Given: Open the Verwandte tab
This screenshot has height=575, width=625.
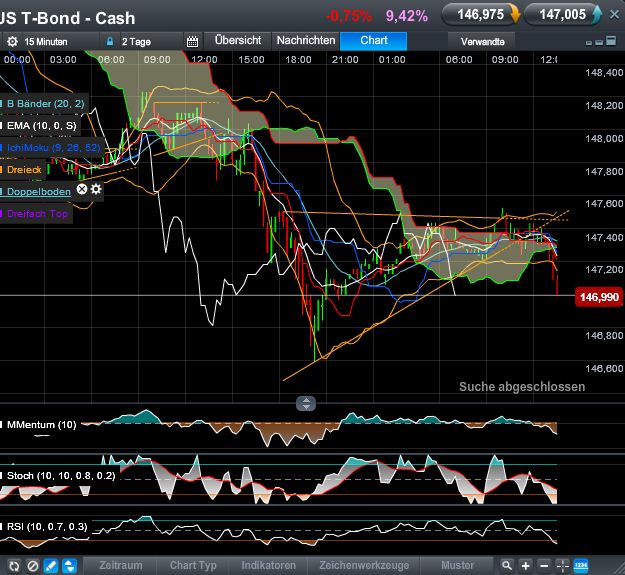Looking at the screenshot, I should click(x=483, y=41).
